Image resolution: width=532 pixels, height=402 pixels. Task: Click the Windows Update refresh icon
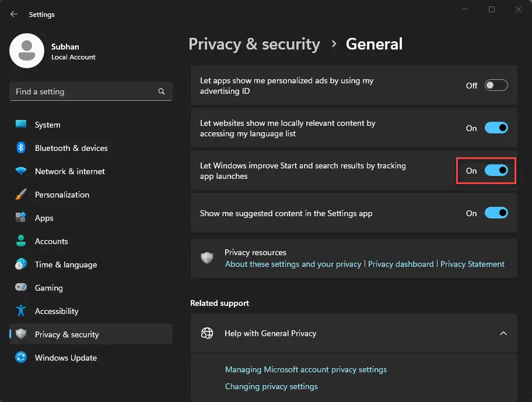(x=21, y=357)
